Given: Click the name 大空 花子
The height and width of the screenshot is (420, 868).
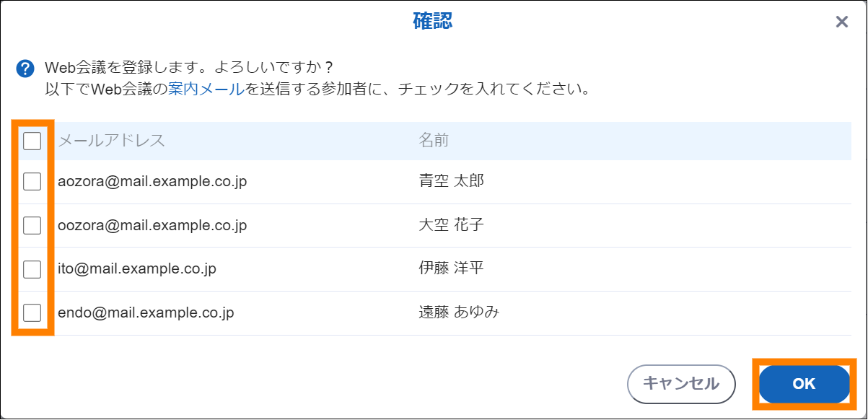Looking at the screenshot, I should [451, 224].
